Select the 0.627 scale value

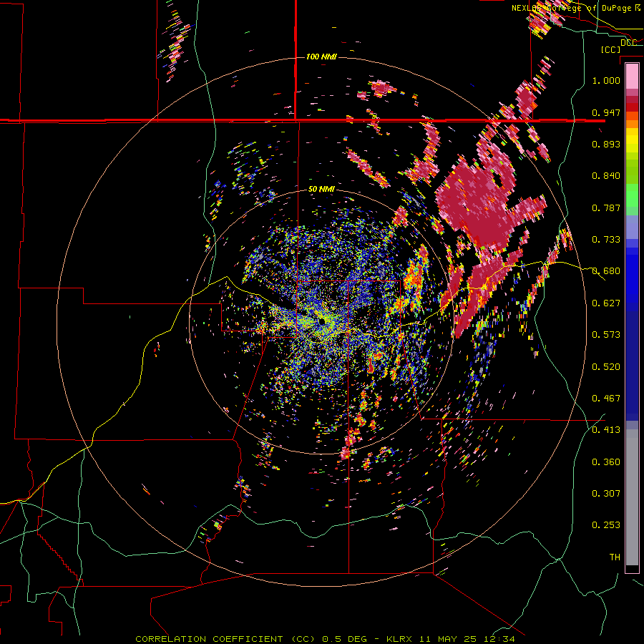pyautogui.click(x=606, y=303)
